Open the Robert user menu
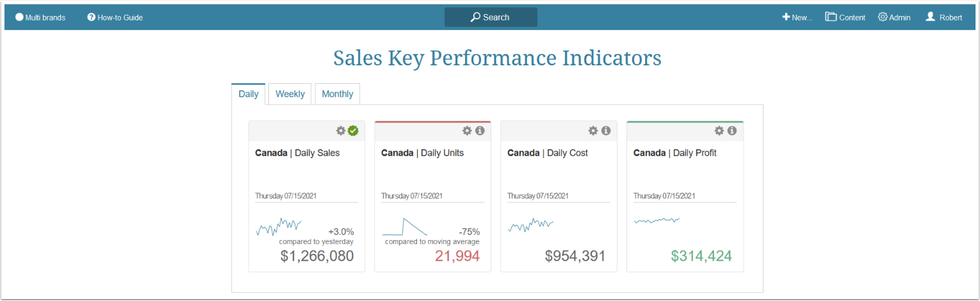 pyautogui.click(x=944, y=17)
